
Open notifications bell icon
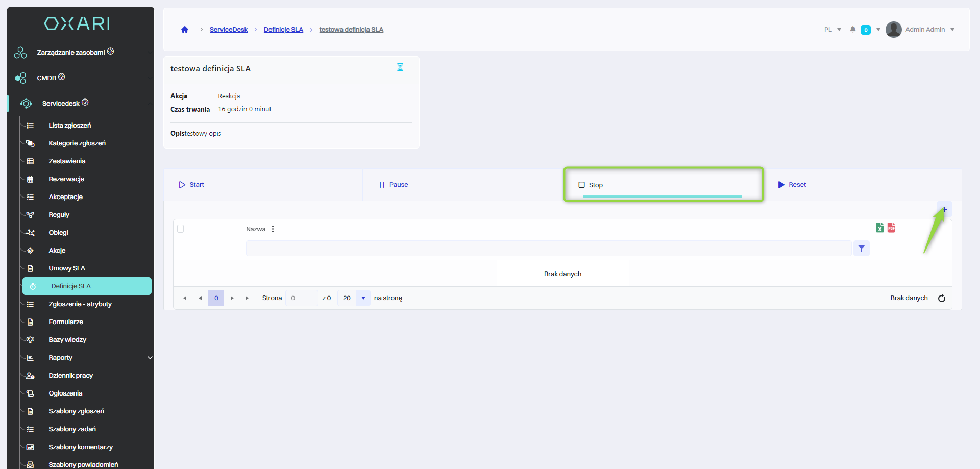pos(852,30)
